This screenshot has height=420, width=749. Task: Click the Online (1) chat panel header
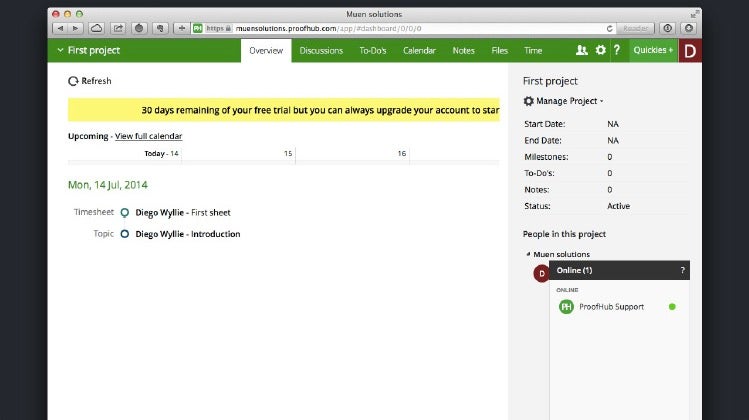click(x=619, y=270)
